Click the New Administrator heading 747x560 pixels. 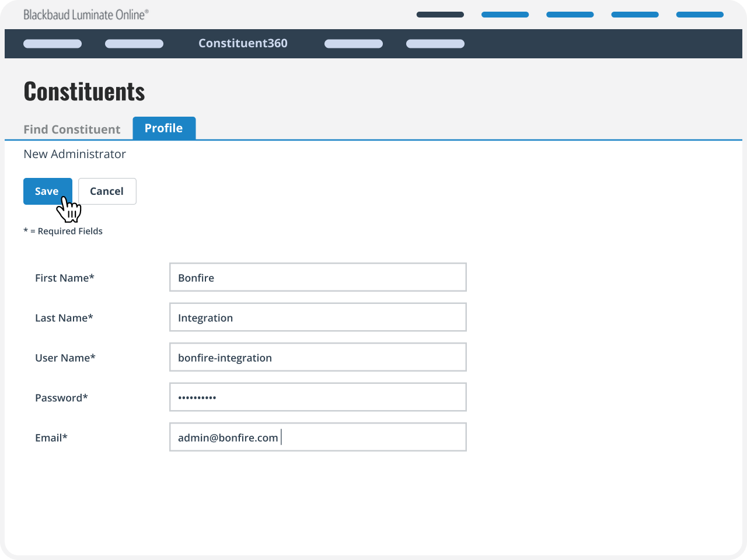74,154
